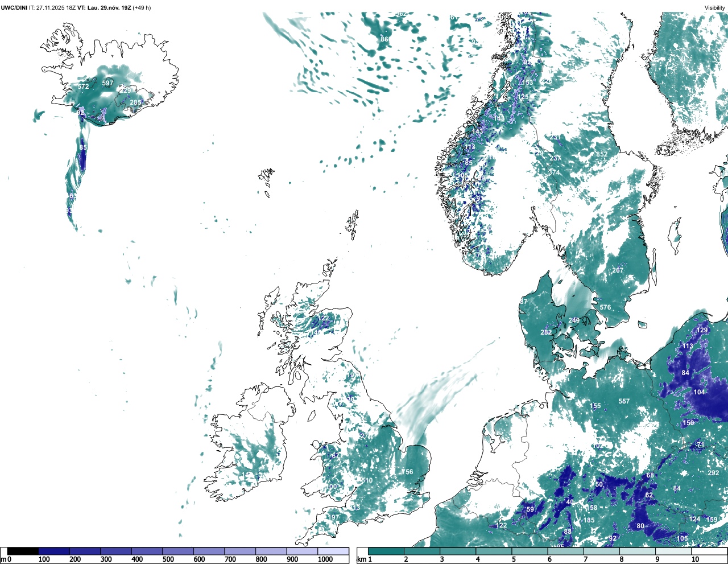Click the black 0–100 m legend swatch
This screenshot has width=728, height=564.
click(x=23, y=551)
